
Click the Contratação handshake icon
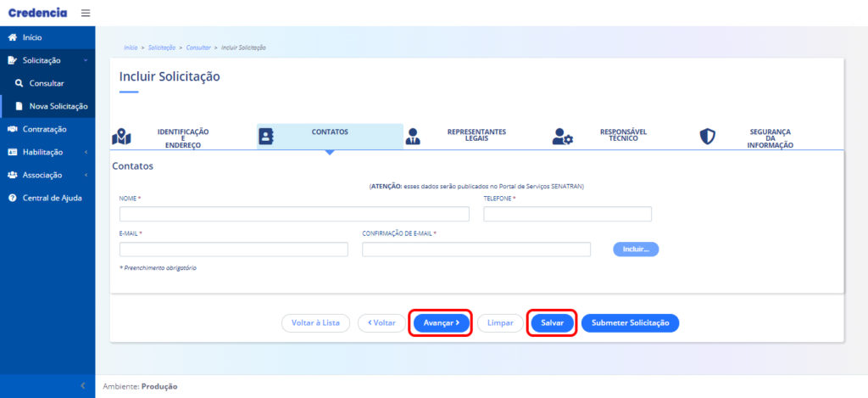pos(12,129)
